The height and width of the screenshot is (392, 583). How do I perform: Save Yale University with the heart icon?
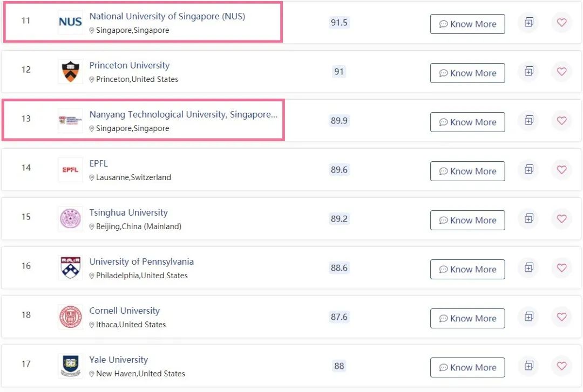(x=561, y=366)
